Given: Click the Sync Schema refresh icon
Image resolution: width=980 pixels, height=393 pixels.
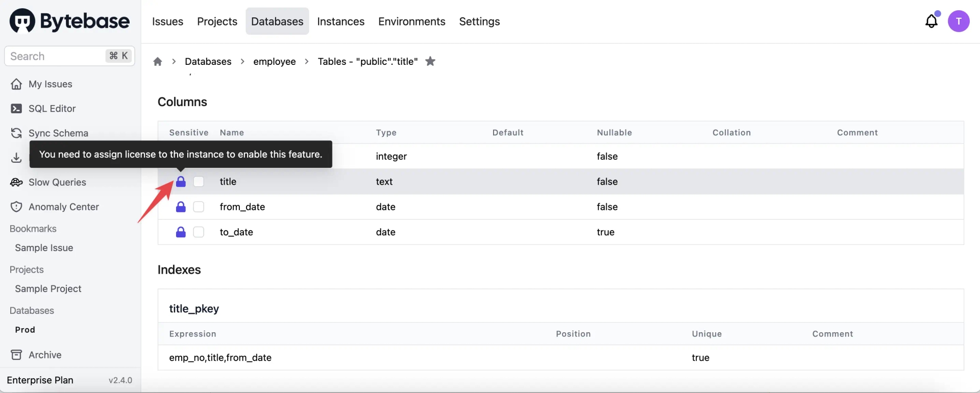Looking at the screenshot, I should [16, 133].
